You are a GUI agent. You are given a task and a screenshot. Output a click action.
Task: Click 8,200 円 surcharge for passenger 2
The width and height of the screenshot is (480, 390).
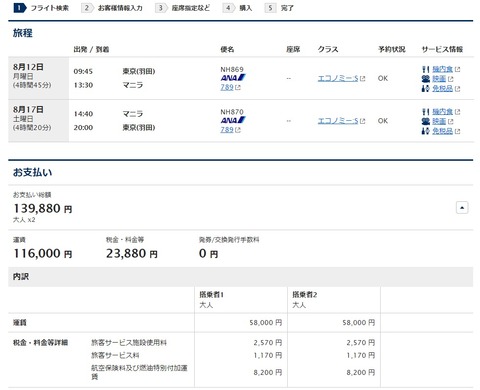coord(361,372)
